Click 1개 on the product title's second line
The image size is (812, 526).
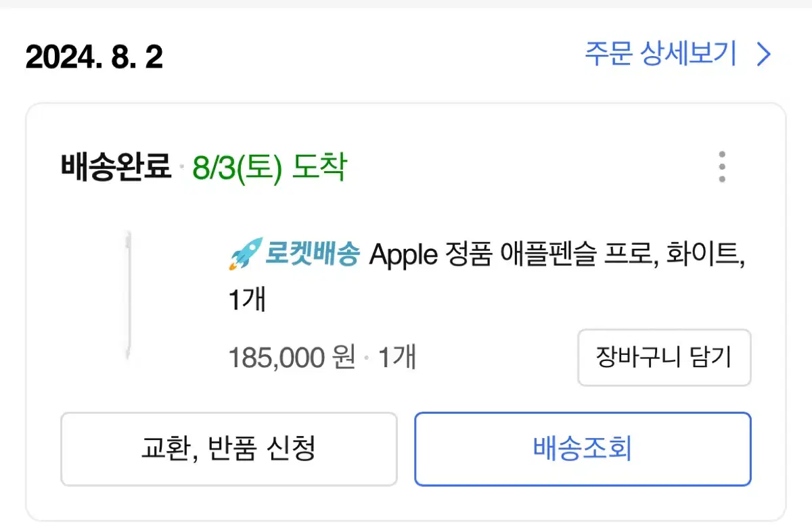[247, 300]
